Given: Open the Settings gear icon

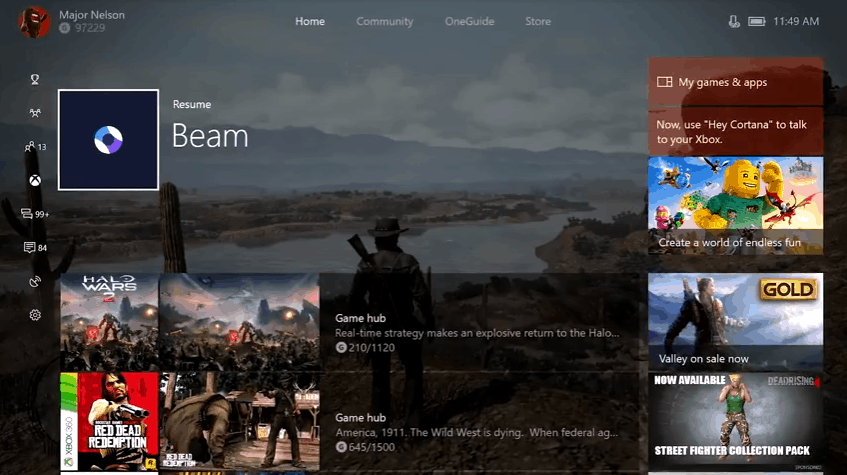Looking at the screenshot, I should [35, 315].
